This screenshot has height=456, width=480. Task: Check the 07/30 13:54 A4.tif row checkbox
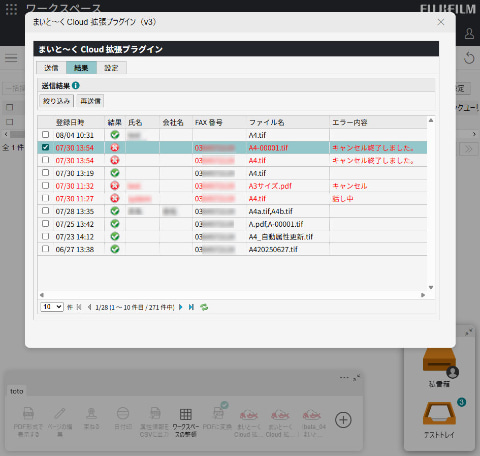coord(45,160)
